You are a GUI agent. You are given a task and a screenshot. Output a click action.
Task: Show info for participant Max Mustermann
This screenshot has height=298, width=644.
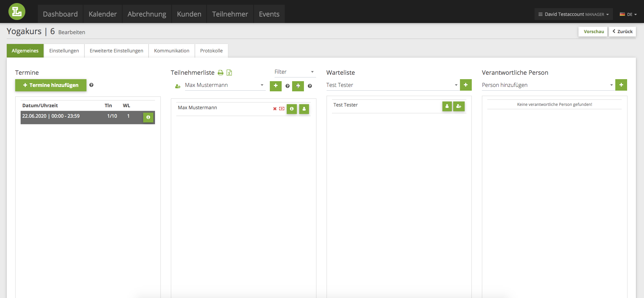[x=292, y=109]
